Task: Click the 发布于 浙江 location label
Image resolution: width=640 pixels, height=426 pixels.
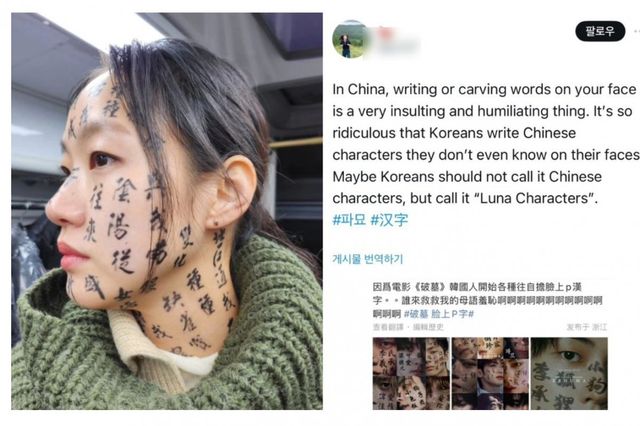Action: (x=587, y=327)
